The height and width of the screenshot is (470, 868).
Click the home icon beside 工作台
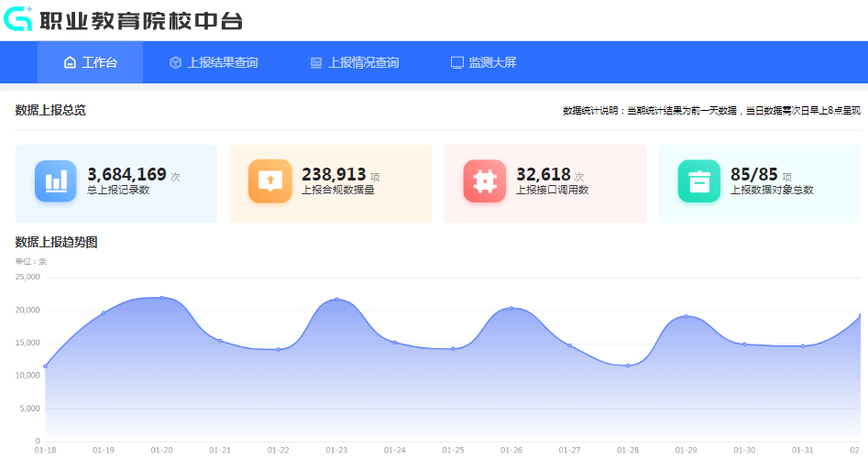(70, 62)
